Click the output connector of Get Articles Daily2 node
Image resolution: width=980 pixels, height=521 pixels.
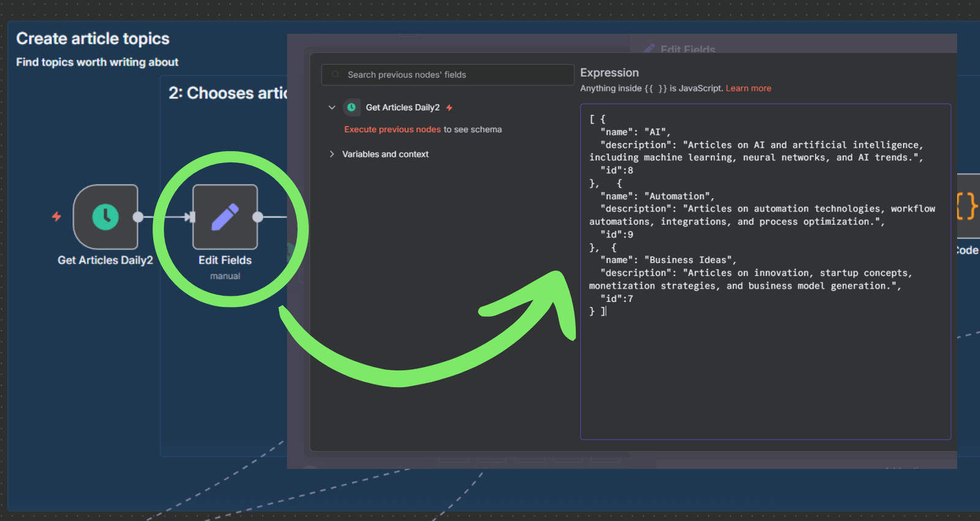point(138,217)
